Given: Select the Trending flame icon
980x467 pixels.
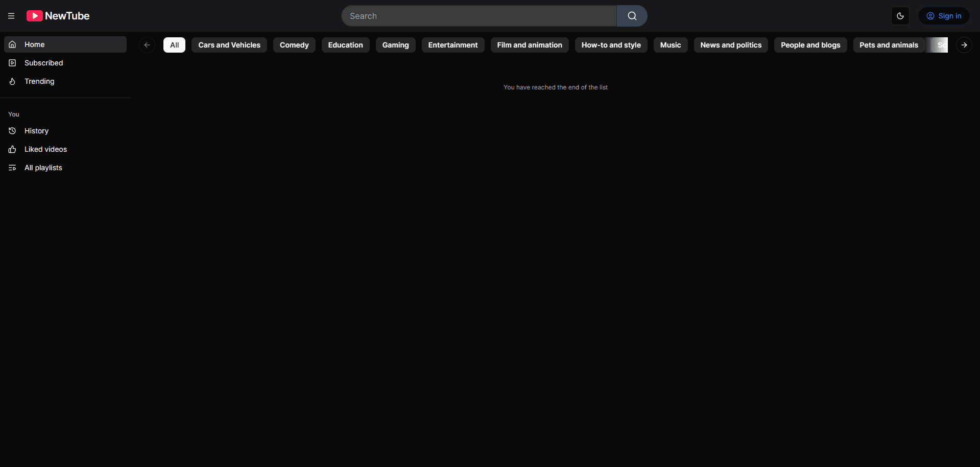Looking at the screenshot, I should (12, 81).
